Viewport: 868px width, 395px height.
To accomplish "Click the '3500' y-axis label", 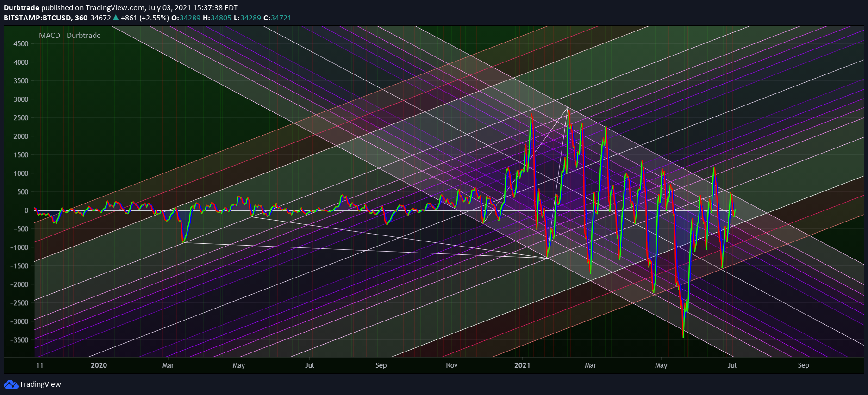I will (21, 81).
